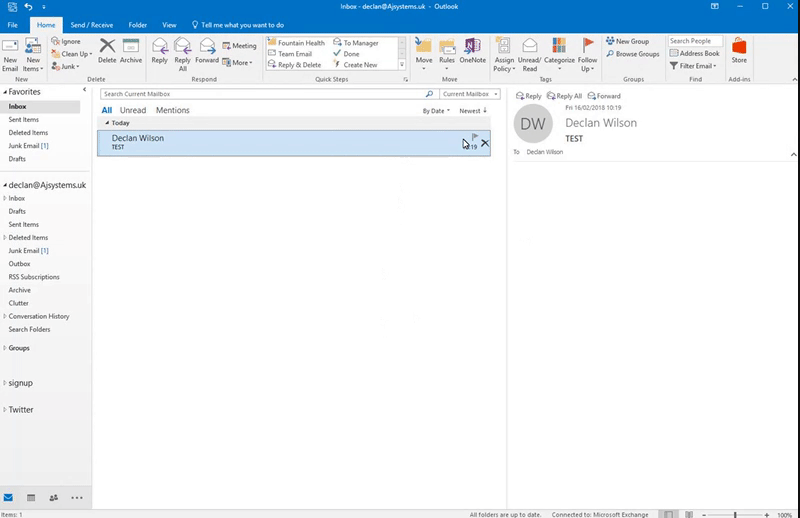
Task: Open the Rules menu
Action: [x=446, y=54]
